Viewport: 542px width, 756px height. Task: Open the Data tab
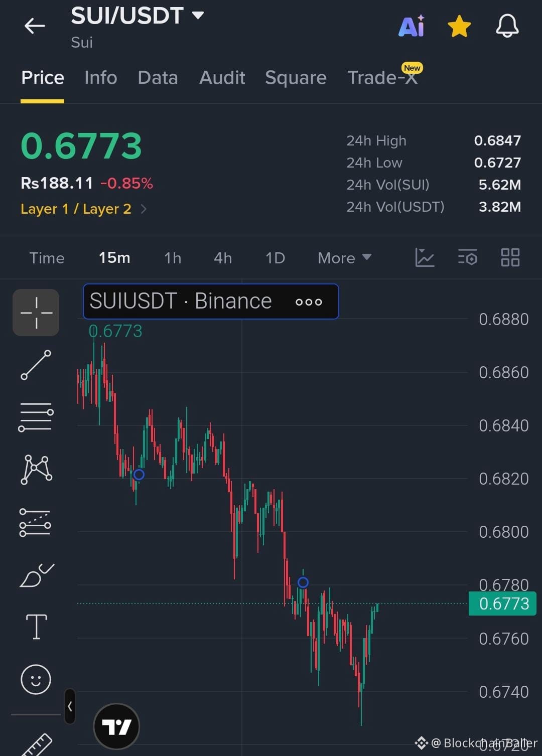158,78
